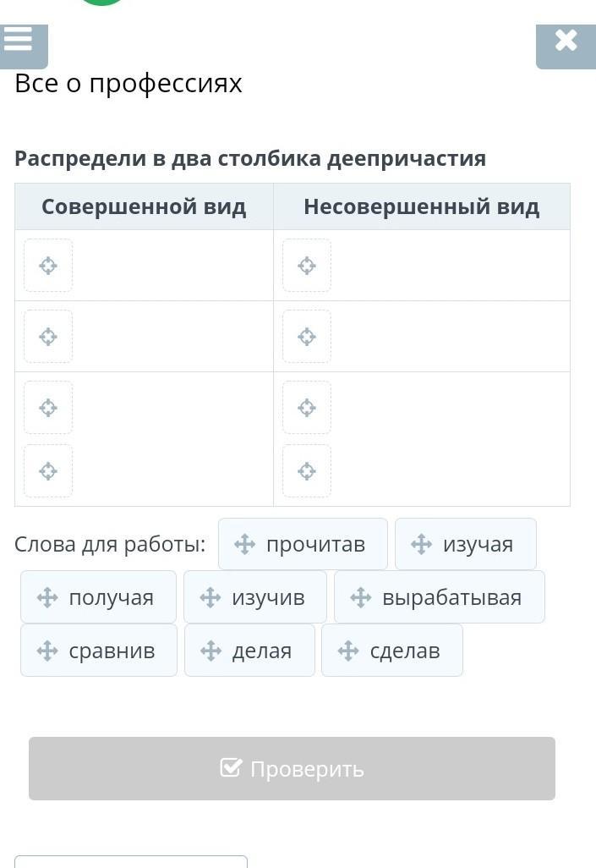Select the first Совершенной вид drop slot

point(48,266)
